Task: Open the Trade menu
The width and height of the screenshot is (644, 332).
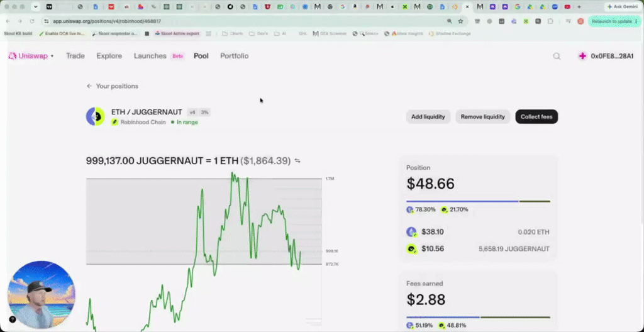Action: 75,56
